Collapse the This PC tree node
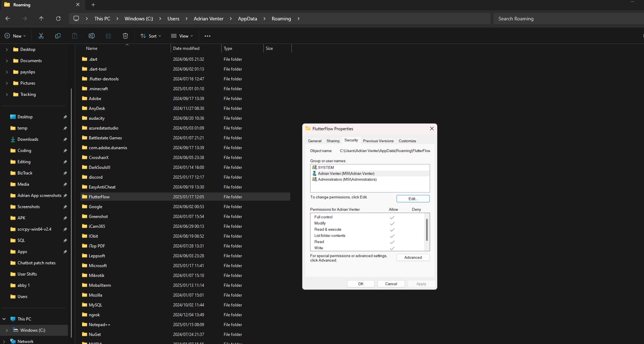The image size is (644, 344). coord(4,319)
